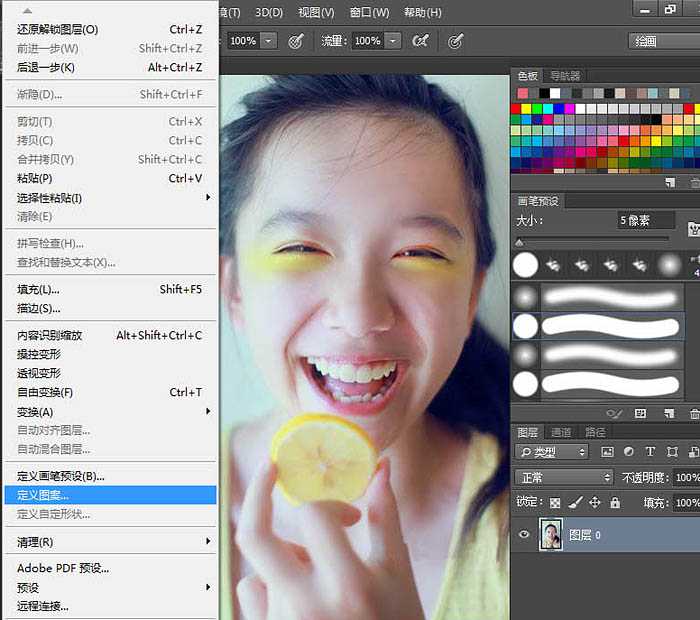The width and height of the screenshot is (700, 620).
Task: Open the blend mode 正常 dropdown
Action: (x=563, y=478)
